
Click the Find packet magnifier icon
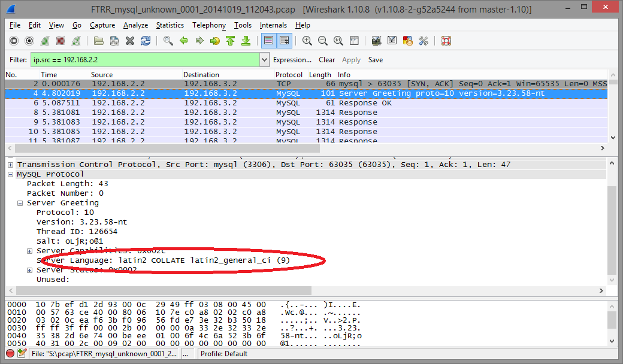168,41
